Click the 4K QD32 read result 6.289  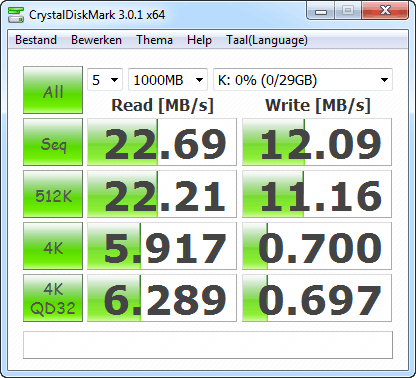pos(162,298)
